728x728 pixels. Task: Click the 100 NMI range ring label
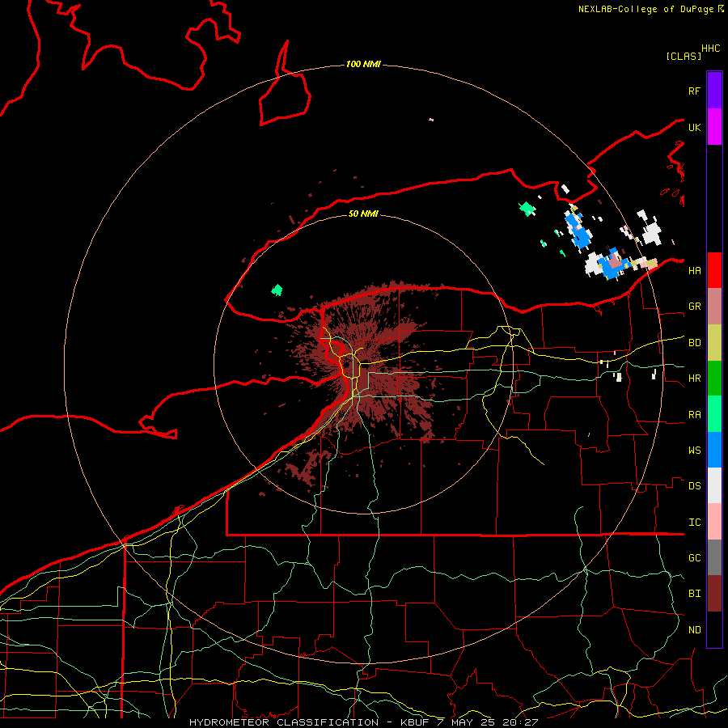pos(363,64)
